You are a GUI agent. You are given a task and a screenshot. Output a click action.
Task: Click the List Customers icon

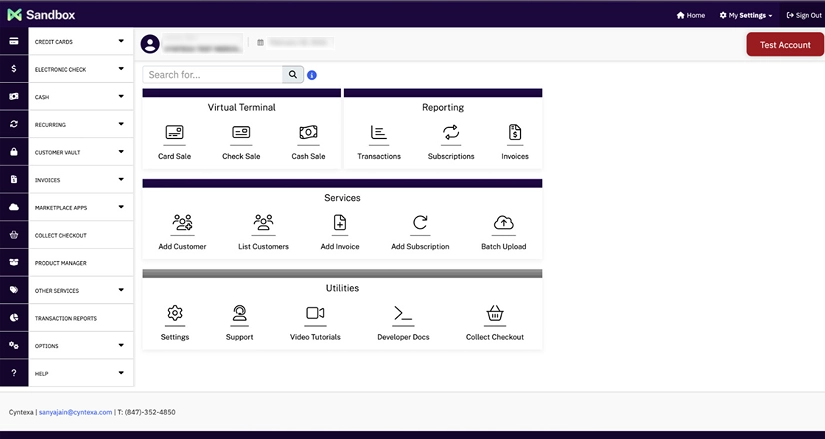263,223
